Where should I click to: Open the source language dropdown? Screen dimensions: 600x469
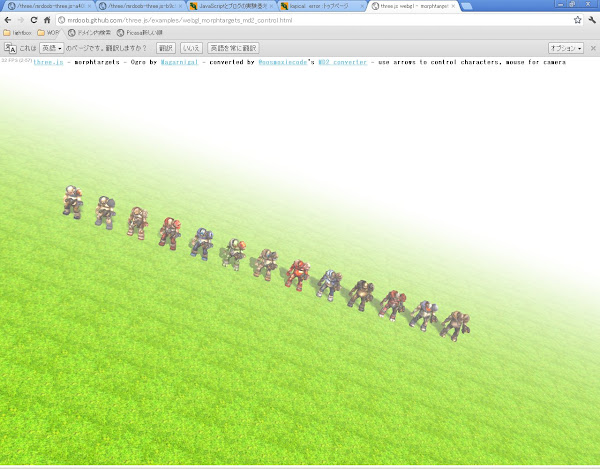(52, 48)
